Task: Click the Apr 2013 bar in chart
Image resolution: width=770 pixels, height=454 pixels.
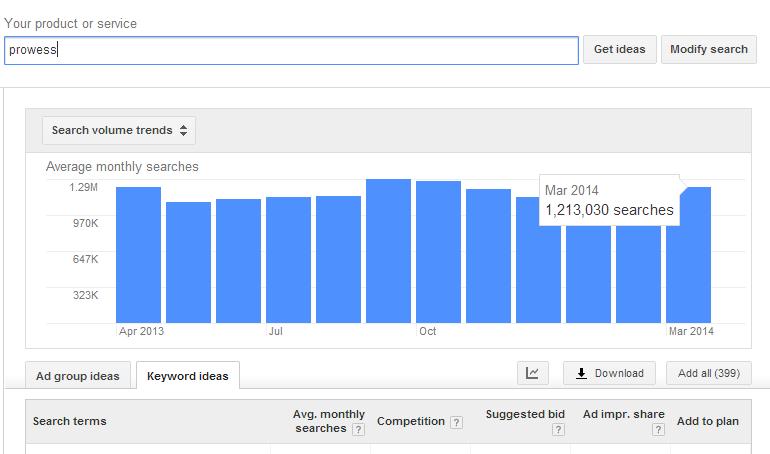Action: (138, 255)
